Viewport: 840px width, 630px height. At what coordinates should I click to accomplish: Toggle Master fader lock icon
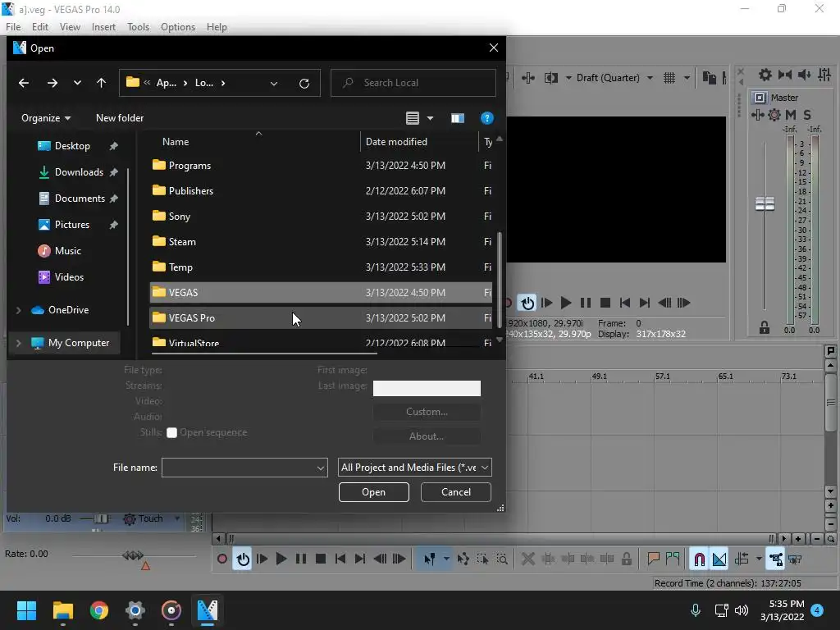coord(765,328)
